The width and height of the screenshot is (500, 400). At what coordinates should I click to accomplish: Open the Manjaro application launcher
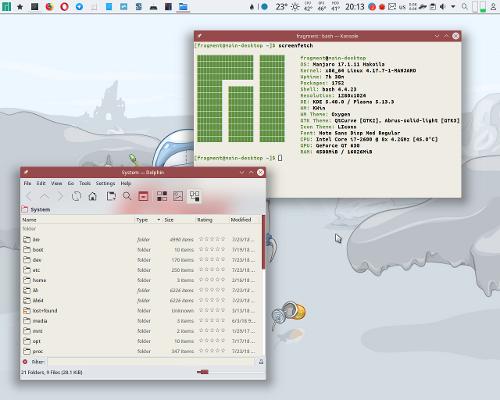click(x=6, y=6)
